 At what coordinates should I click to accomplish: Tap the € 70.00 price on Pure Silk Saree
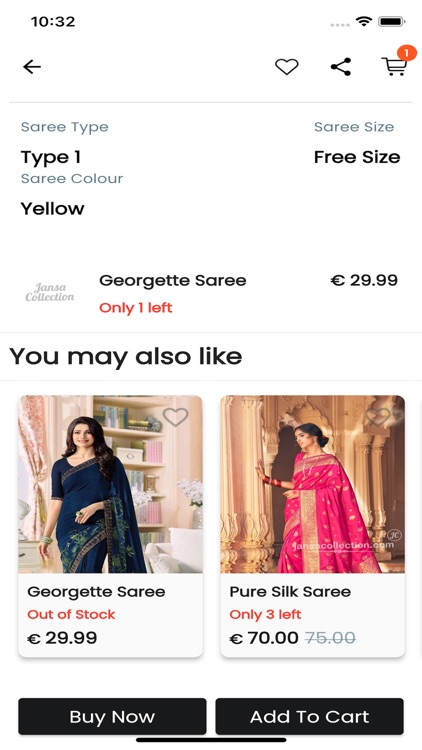click(264, 638)
